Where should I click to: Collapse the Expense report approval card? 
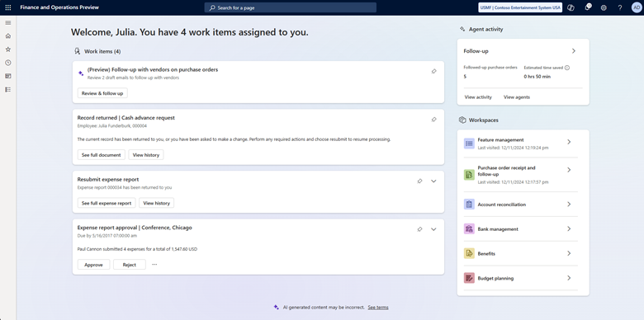433,229
